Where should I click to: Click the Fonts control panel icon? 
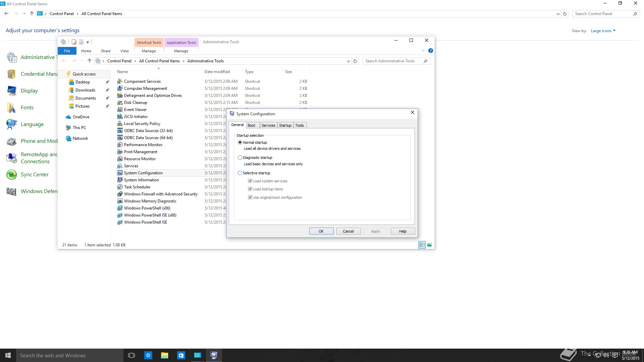pos(12,108)
